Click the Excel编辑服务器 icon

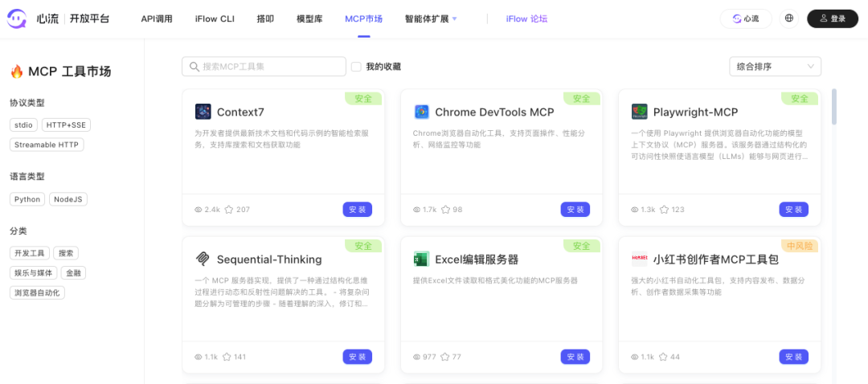(421, 259)
